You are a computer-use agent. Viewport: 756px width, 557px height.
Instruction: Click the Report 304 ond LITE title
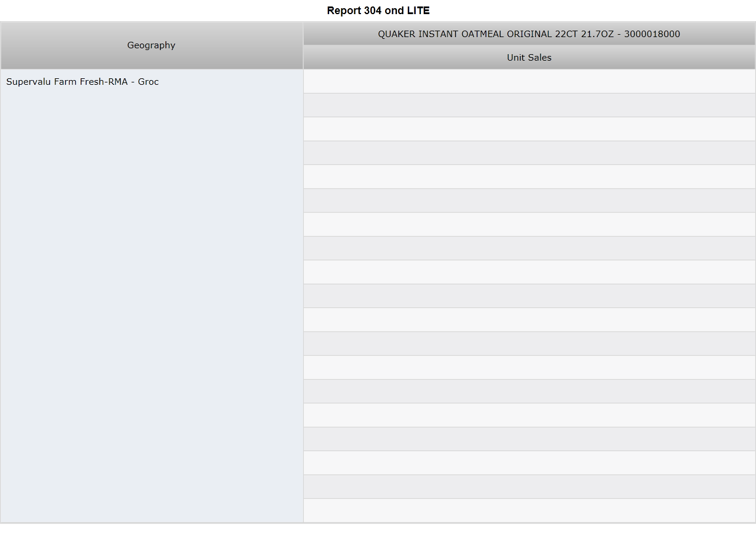coord(378,11)
